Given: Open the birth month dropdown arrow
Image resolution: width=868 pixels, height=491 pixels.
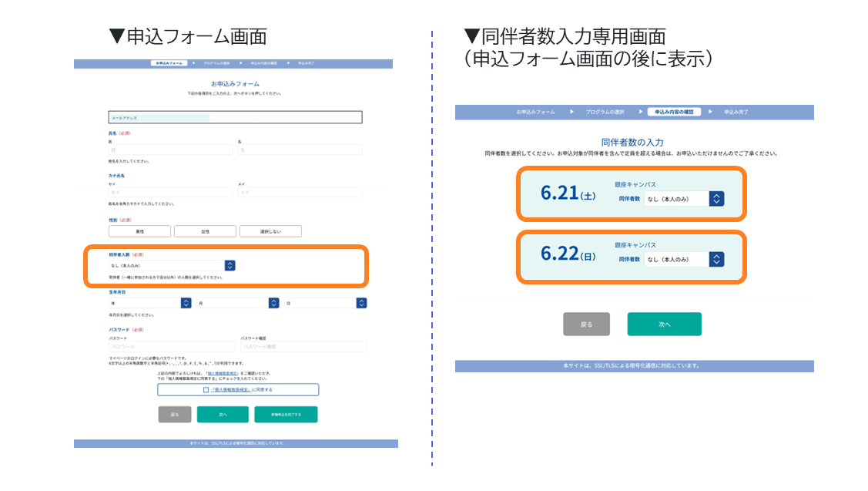Looking at the screenshot, I should click(x=273, y=303).
